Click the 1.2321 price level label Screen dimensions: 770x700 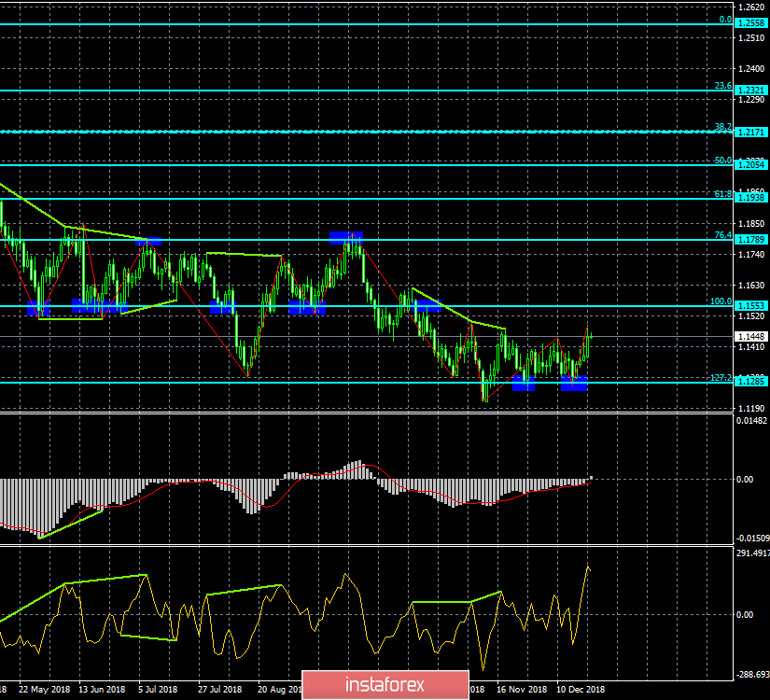[x=751, y=91]
